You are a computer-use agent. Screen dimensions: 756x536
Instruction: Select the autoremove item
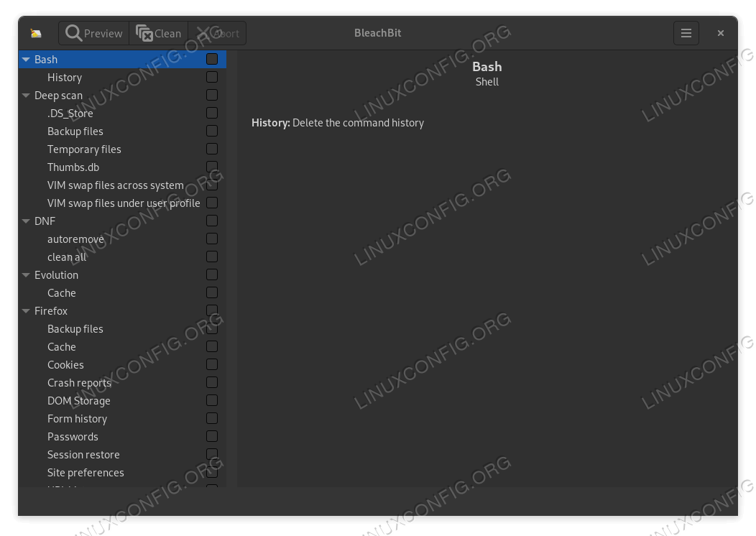coord(75,239)
